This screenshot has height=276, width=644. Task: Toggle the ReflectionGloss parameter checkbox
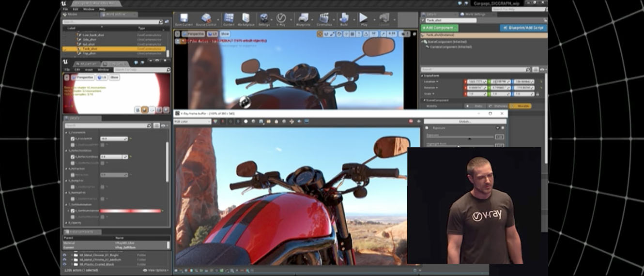click(73, 157)
